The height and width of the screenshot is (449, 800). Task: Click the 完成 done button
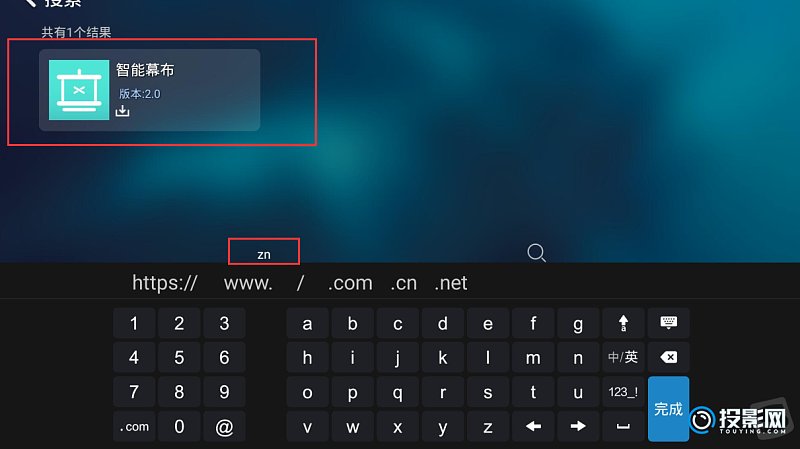click(x=668, y=409)
